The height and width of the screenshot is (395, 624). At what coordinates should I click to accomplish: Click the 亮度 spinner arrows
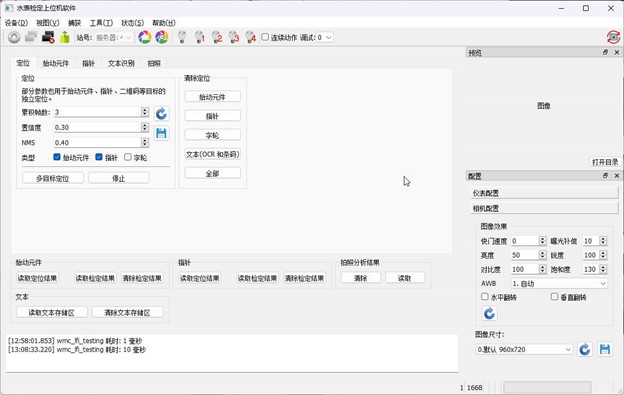coord(542,255)
